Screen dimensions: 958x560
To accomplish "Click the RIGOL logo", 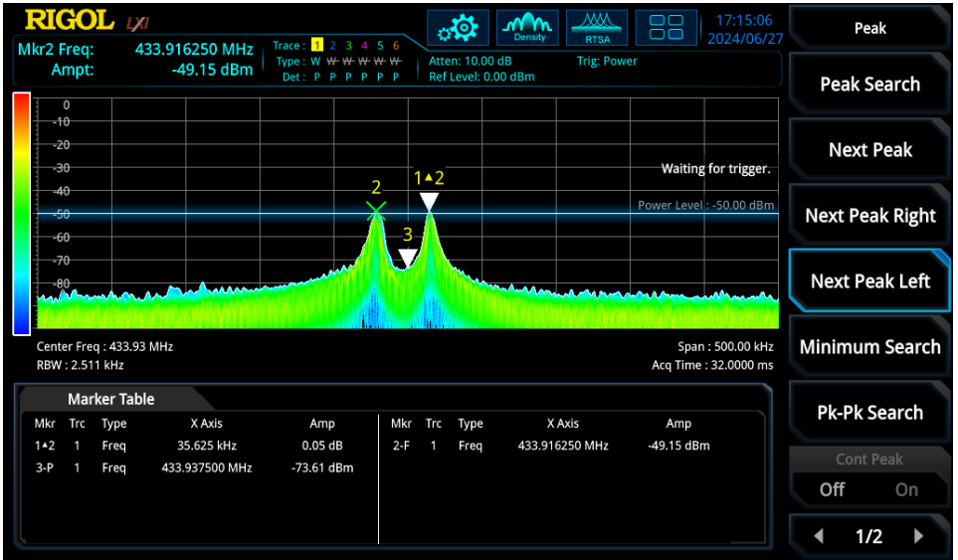I will coord(70,21).
